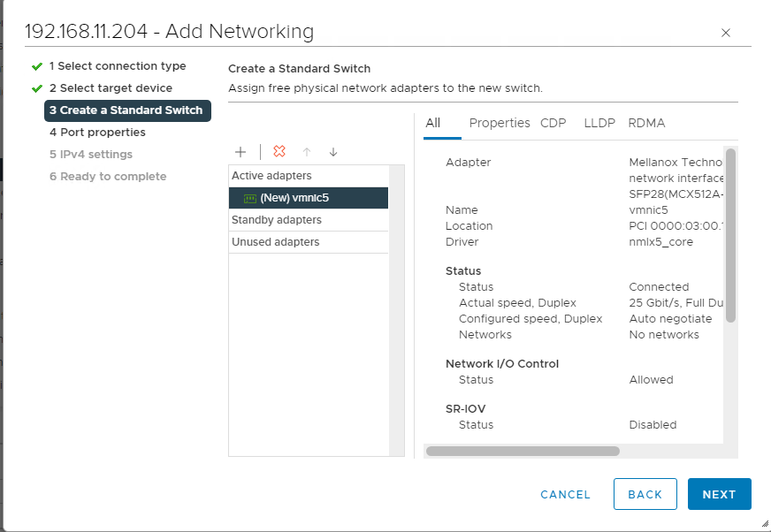Click the move adapter down arrow

tap(333, 152)
